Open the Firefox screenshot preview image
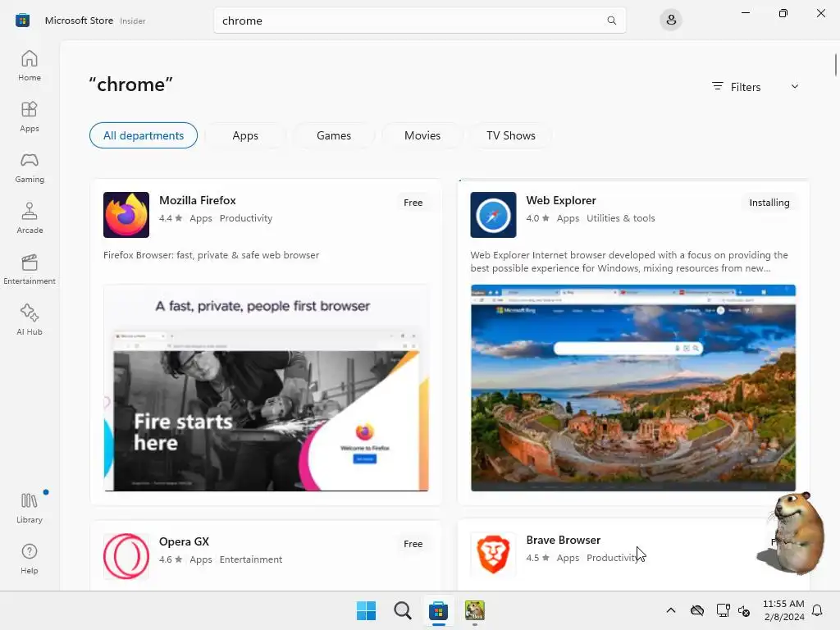The image size is (840, 630). pyautogui.click(x=267, y=388)
